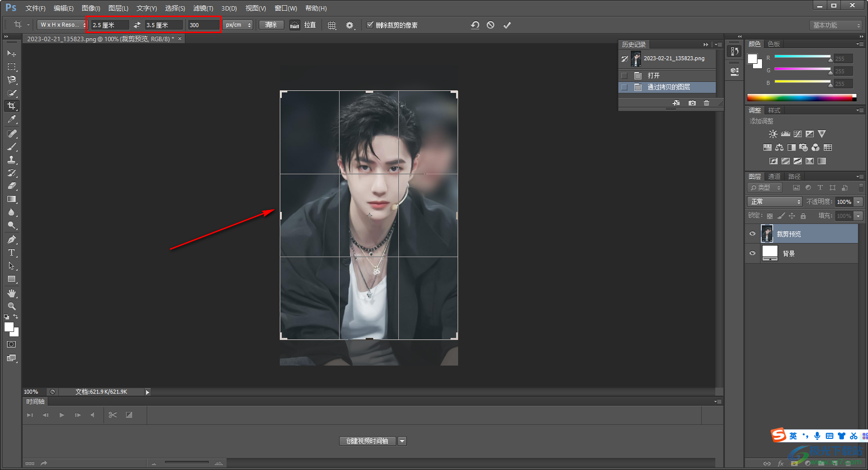The image size is (868, 470).
Task: Open the 基本功能 workspace dropdown
Action: 836,25
